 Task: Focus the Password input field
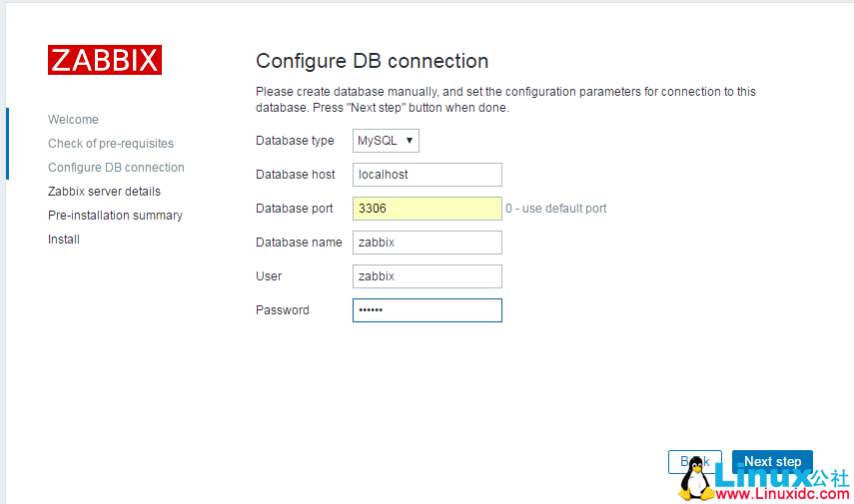[427, 310]
